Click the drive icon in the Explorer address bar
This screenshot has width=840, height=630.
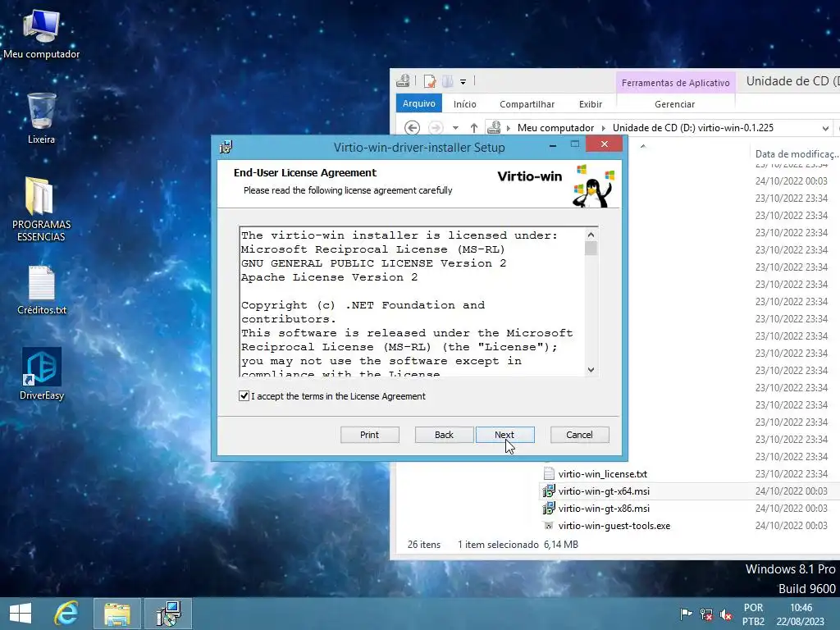(494, 127)
